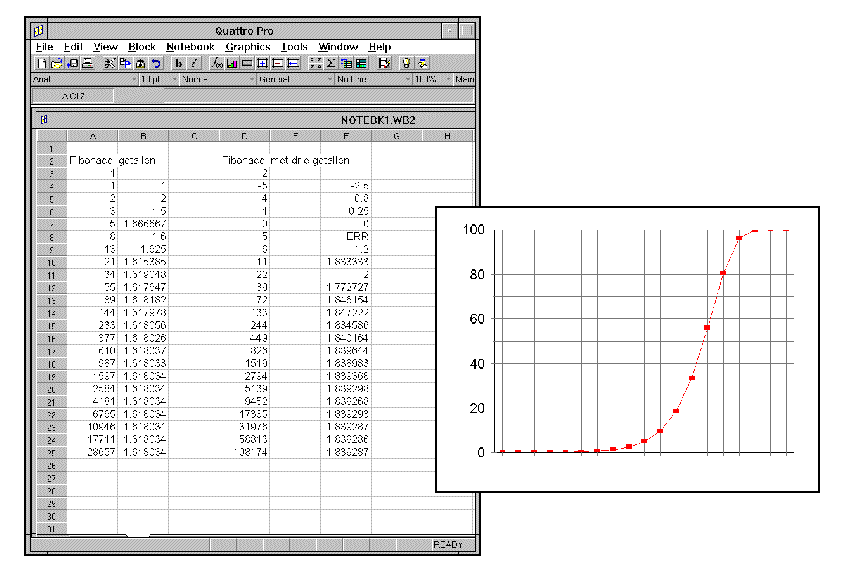Click the Undo arrow toolbar icon
The width and height of the screenshot is (842, 574).
(156, 63)
